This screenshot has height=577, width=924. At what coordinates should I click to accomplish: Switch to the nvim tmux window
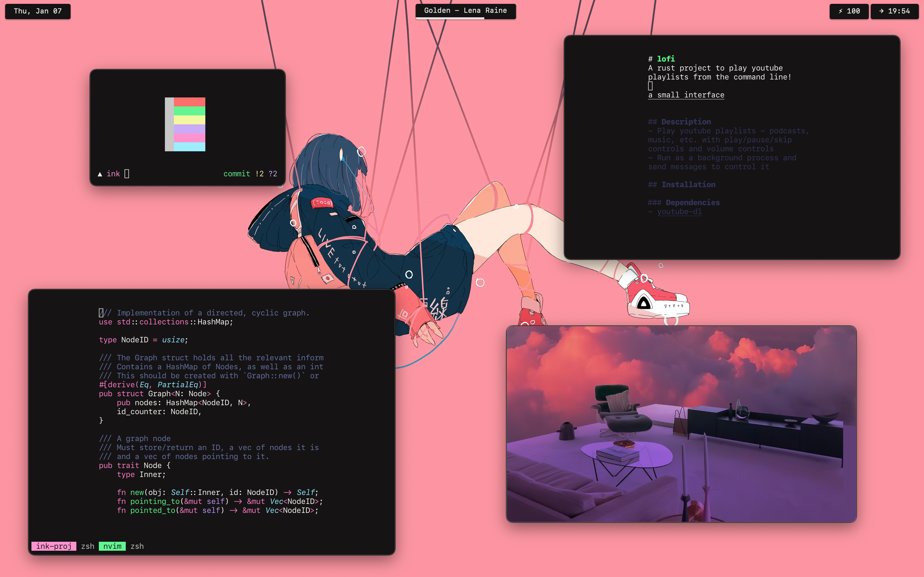click(112, 546)
